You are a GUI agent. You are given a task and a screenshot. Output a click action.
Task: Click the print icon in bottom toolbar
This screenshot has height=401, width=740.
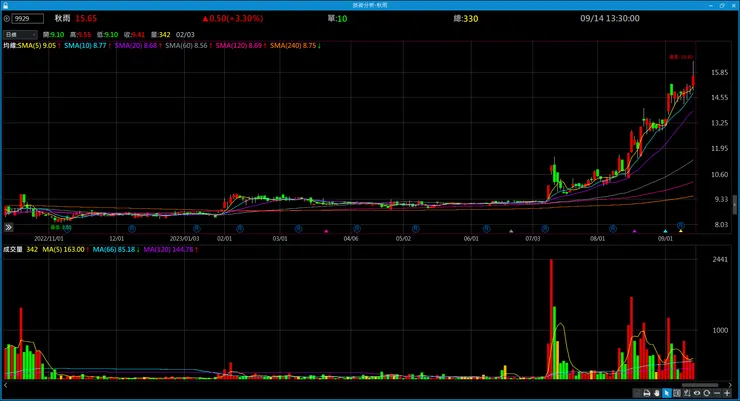point(647,393)
